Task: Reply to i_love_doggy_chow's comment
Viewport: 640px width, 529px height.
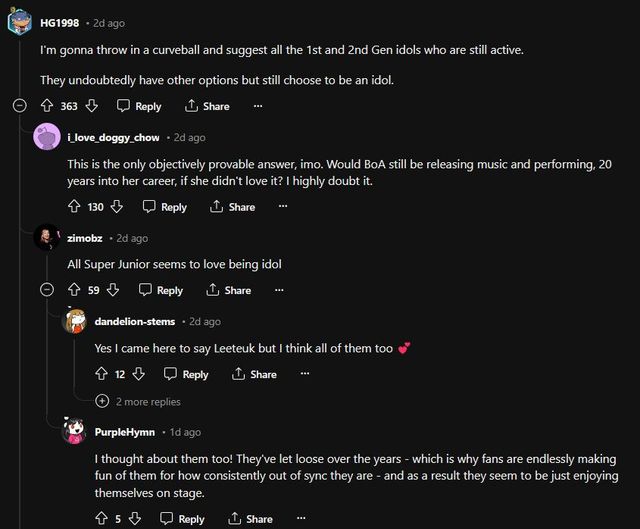Action: [165, 207]
